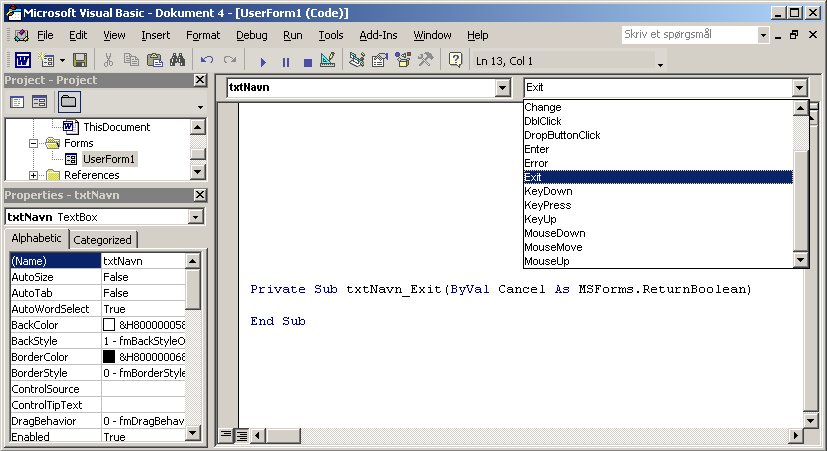Open the Debug menu
The width and height of the screenshot is (827, 451).
pyautogui.click(x=252, y=35)
